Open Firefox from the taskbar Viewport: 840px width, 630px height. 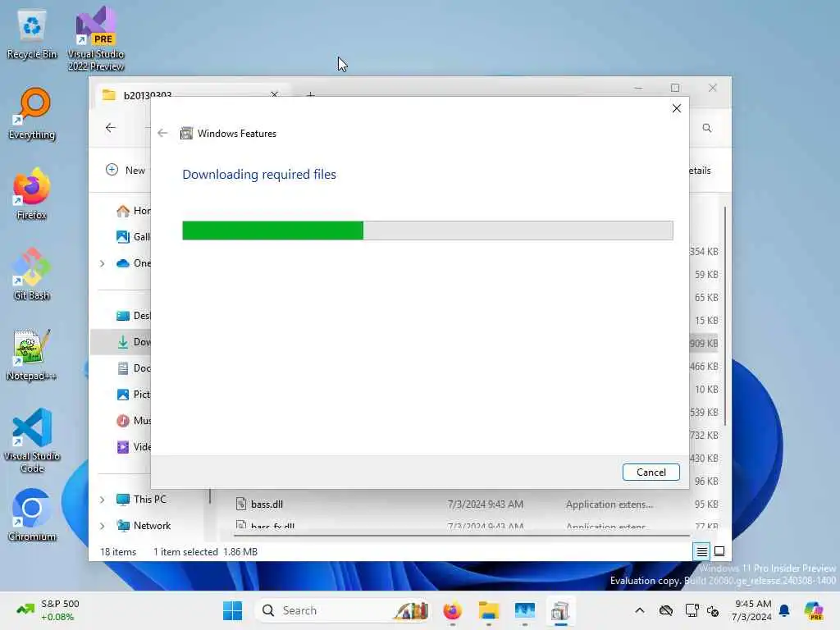(452, 610)
